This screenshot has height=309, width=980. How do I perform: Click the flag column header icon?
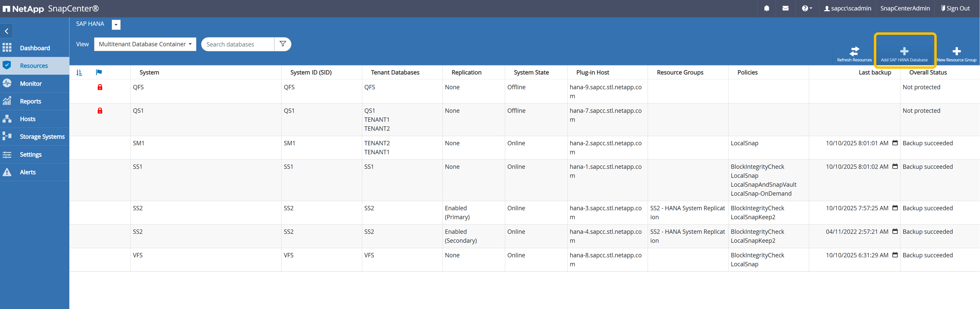pyautogui.click(x=99, y=73)
